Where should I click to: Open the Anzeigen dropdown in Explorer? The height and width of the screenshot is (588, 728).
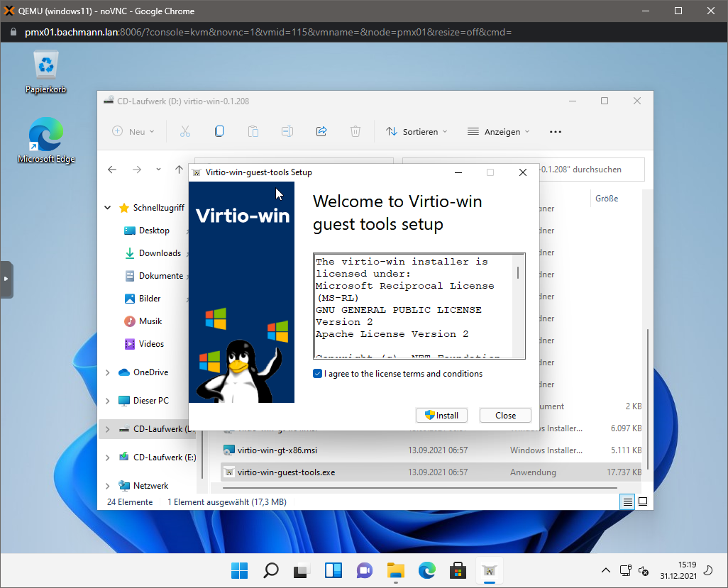498,132
